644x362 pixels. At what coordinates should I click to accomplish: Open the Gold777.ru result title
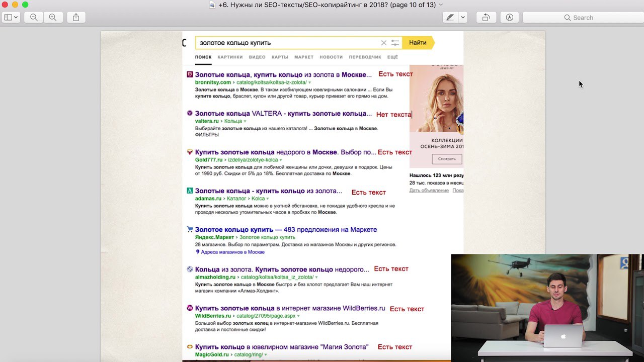(286, 152)
